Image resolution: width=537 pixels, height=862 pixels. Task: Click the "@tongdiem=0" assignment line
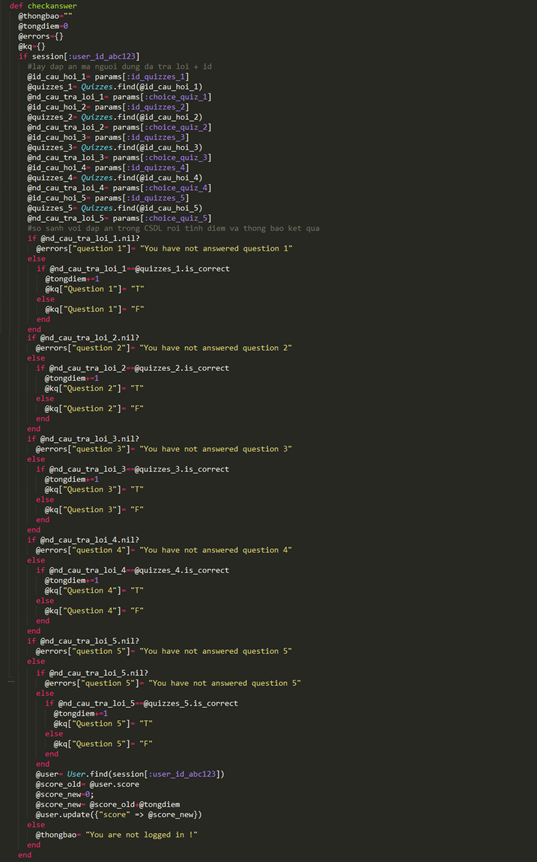pyautogui.click(x=43, y=26)
